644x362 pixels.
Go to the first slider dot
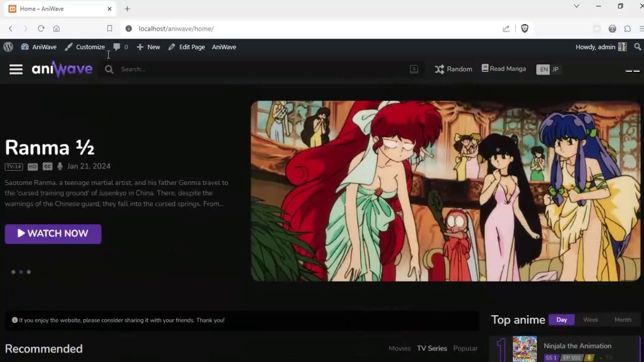13,272
